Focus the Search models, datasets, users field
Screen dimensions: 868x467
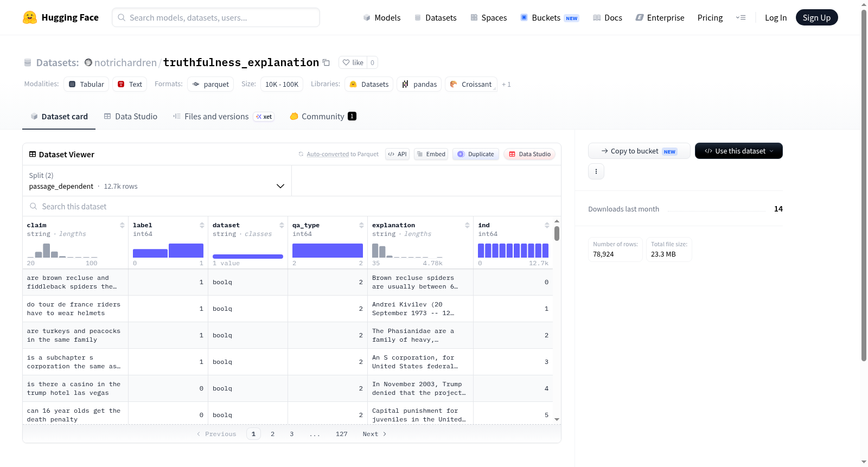pyautogui.click(x=216, y=17)
